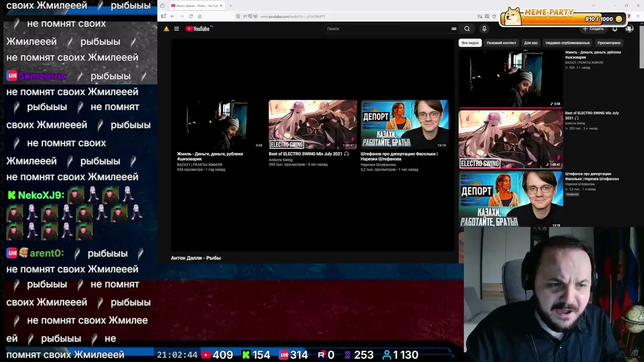Image resolution: width=644 pixels, height=362 pixels.
Task: Select the 'Просмотрено' filter chip
Action: [609, 43]
